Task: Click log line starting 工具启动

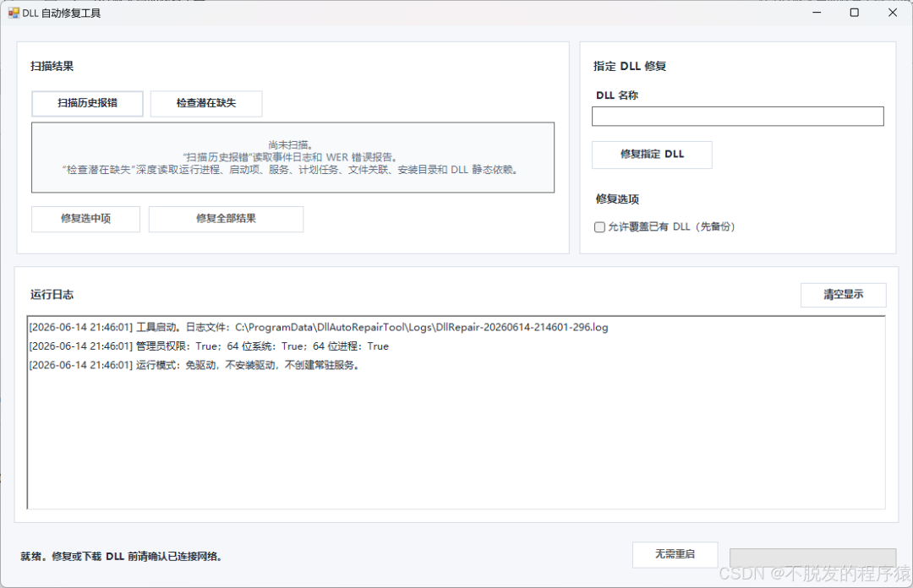Action: (319, 327)
